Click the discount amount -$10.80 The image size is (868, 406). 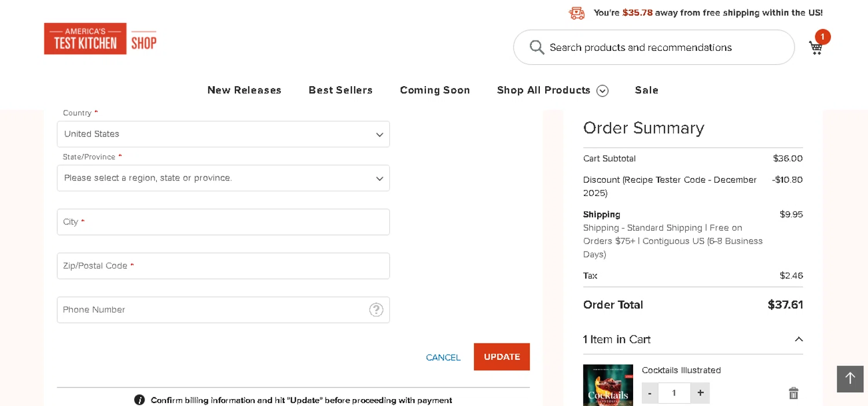coord(787,180)
